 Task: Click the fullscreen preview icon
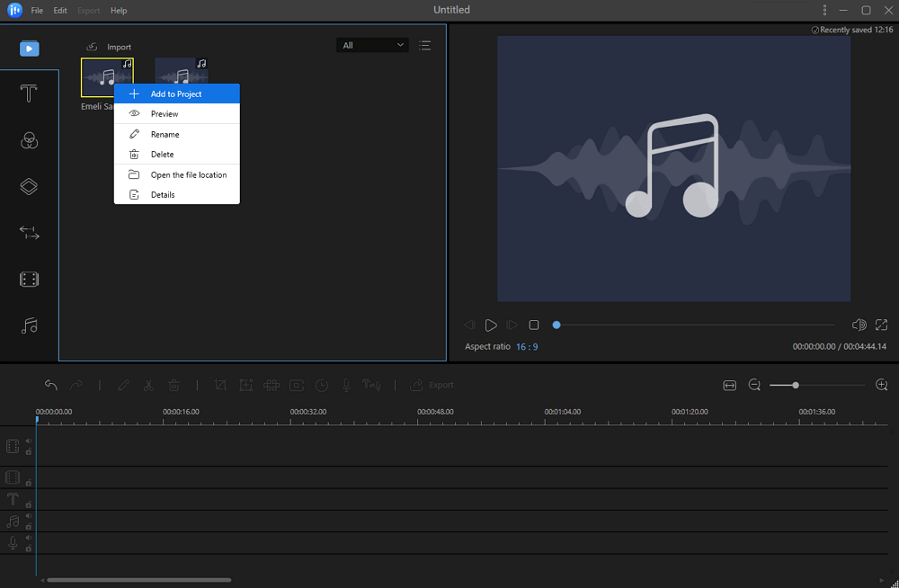881,325
